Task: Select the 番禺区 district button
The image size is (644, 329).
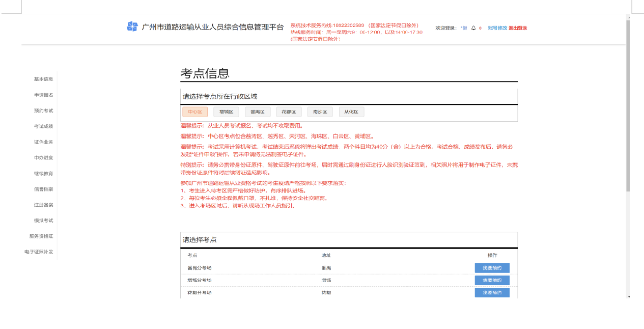Action: pyautogui.click(x=258, y=112)
